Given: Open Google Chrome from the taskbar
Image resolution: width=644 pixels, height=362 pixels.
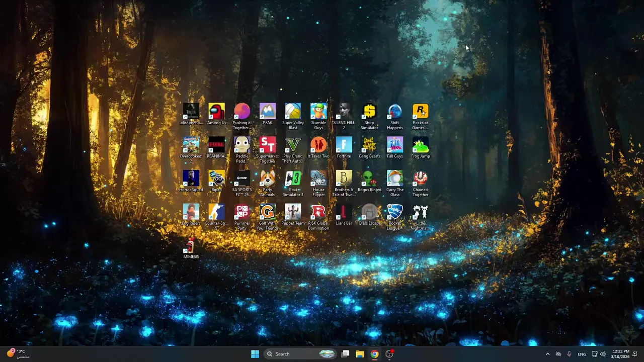Looking at the screenshot, I should [375, 354].
